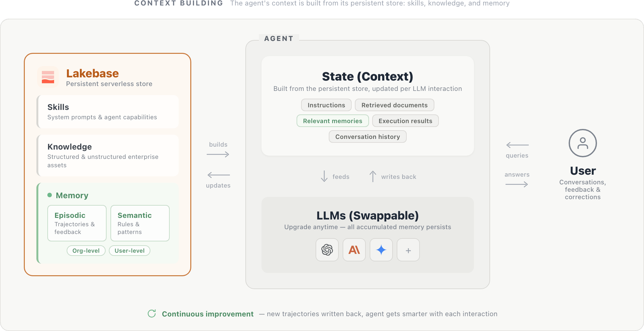Expand the Memory section
The width and height of the screenshot is (644, 331).
click(72, 195)
